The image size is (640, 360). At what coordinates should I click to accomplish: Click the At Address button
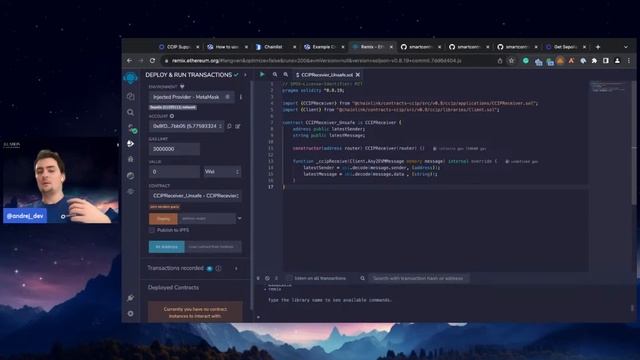tap(167, 247)
